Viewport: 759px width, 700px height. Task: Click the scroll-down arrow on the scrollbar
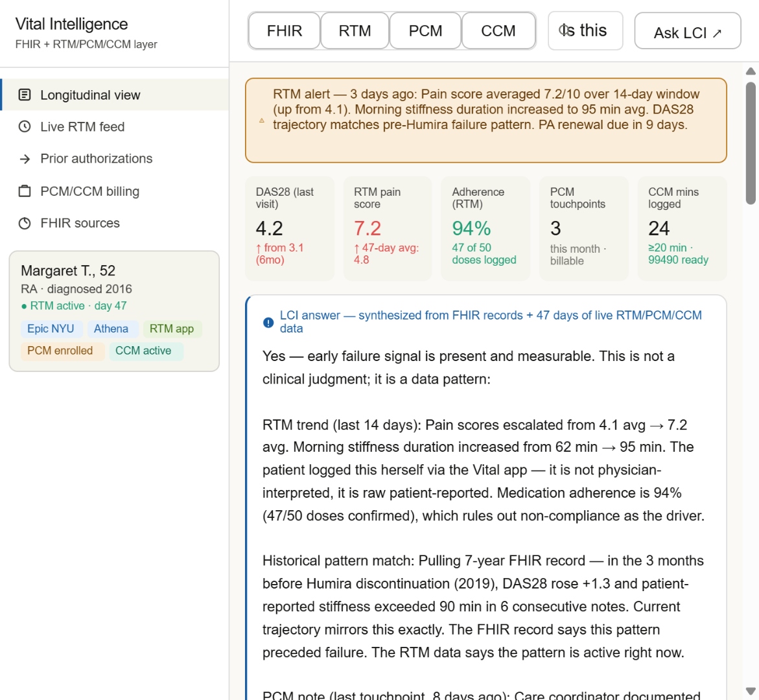[x=751, y=690]
